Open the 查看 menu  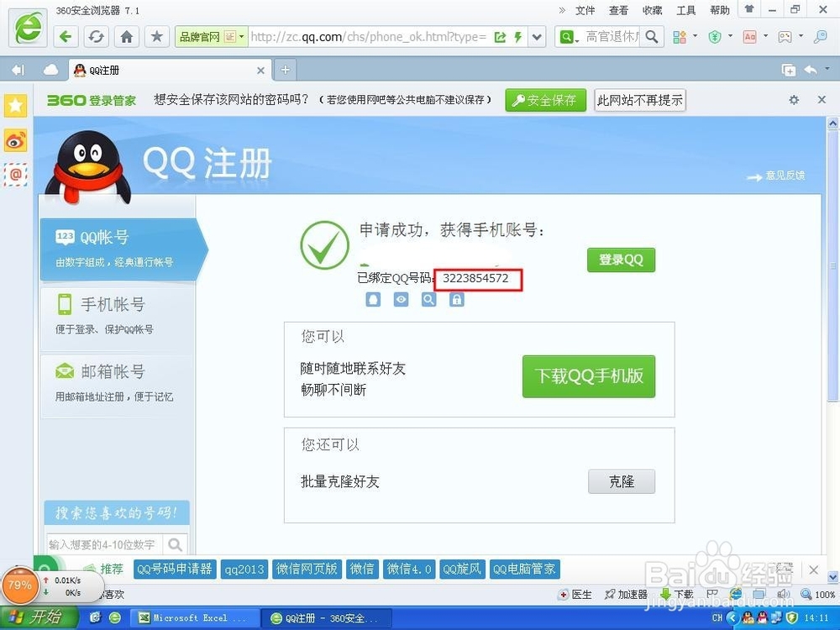(619, 10)
